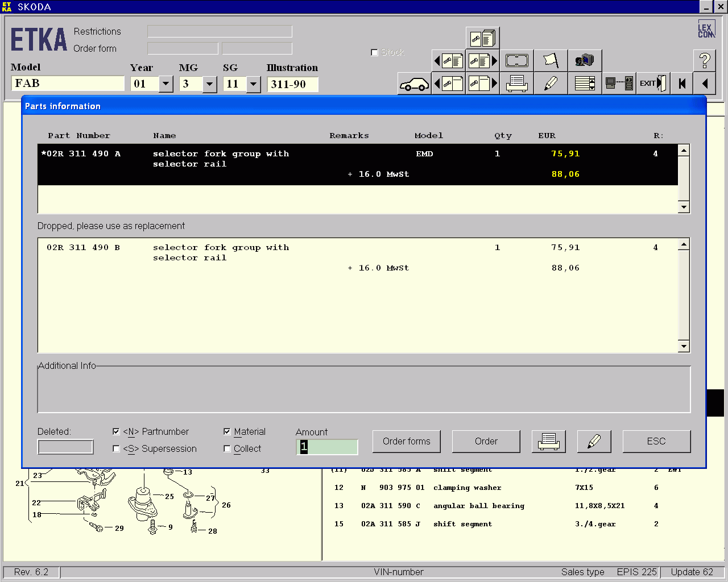This screenshot has height=582, width=728.
Task: Click callout number 26 in illustration
Action: 226,505
